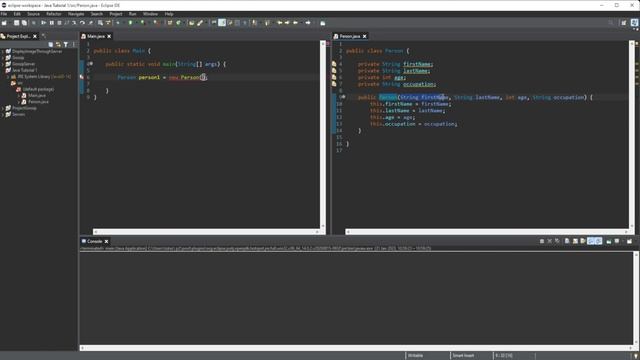Open the Source menu
The image size is (640, 360).
33,14
